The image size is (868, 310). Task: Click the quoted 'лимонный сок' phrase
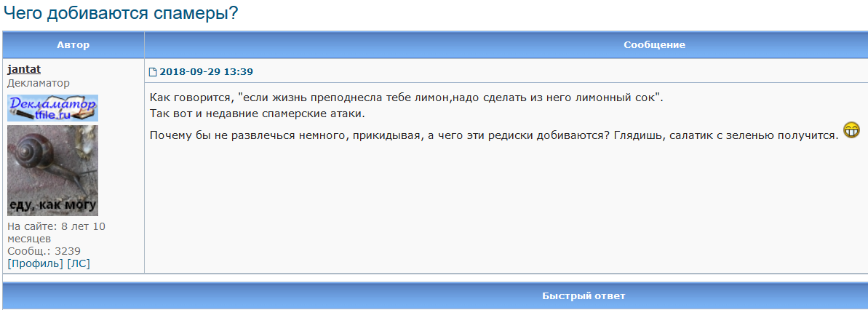pyautogui.click(x=610, y=98)
